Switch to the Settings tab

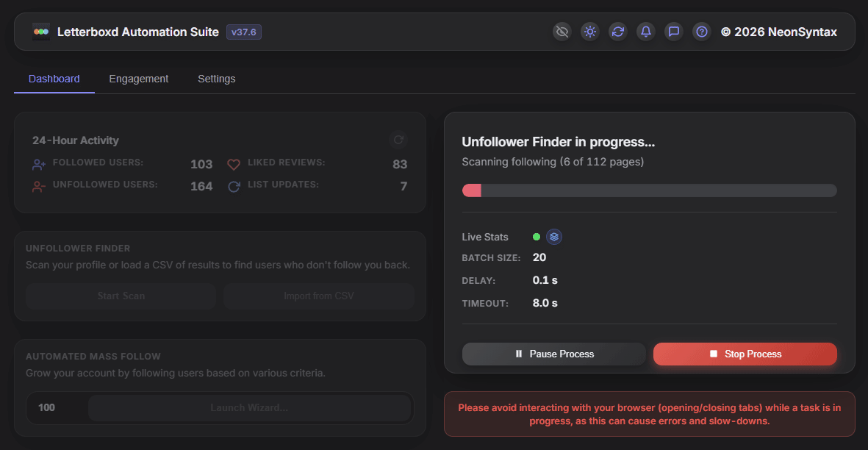click(216, 79)
